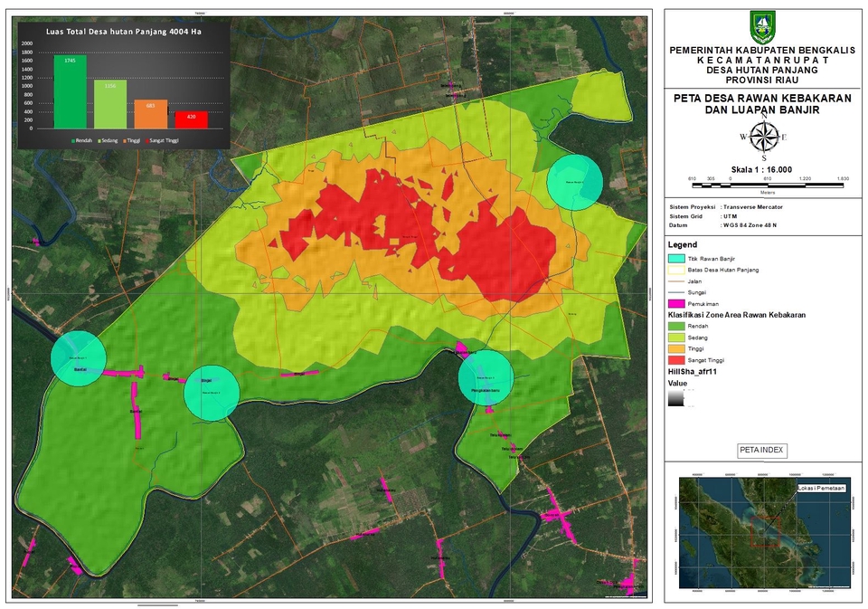This screenshot has height=609, width=868.
Task: Click the 'DESA HUTAN PANJANG' header line
Action: [762, 70]
